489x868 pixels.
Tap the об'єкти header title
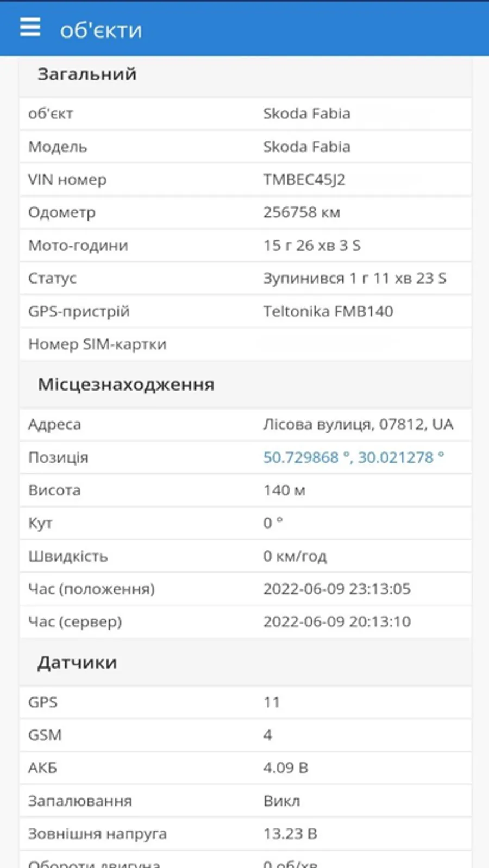[x=101, y=30]
